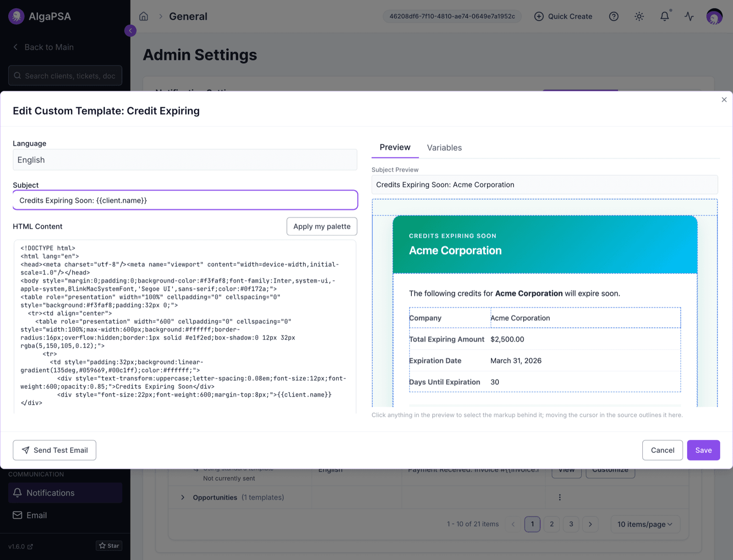The height and width of the screenshot is (560, 733).
Task: Switch to the Preview tab
Action: (395, 148)
